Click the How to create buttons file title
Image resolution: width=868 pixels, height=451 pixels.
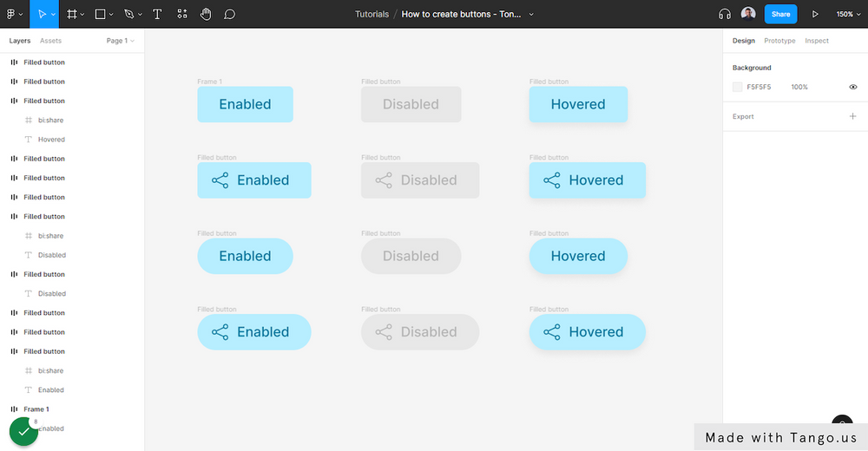[461, 15]
